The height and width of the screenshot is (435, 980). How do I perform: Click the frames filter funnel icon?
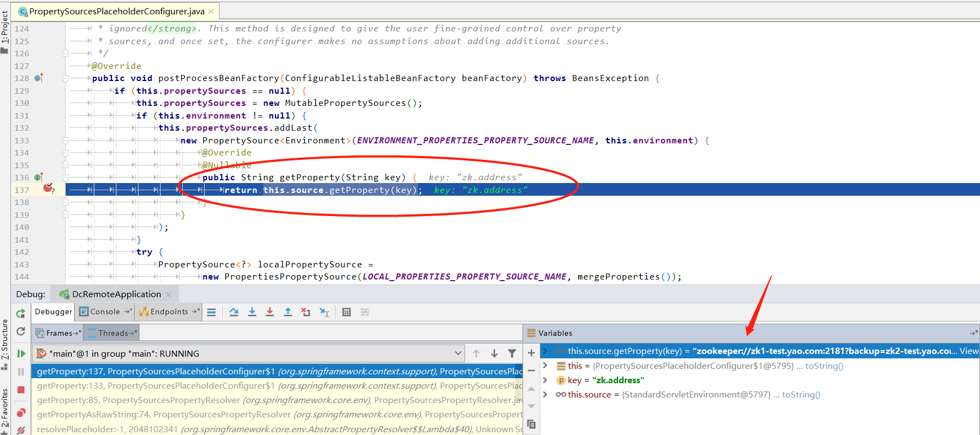tap(512, 353)
